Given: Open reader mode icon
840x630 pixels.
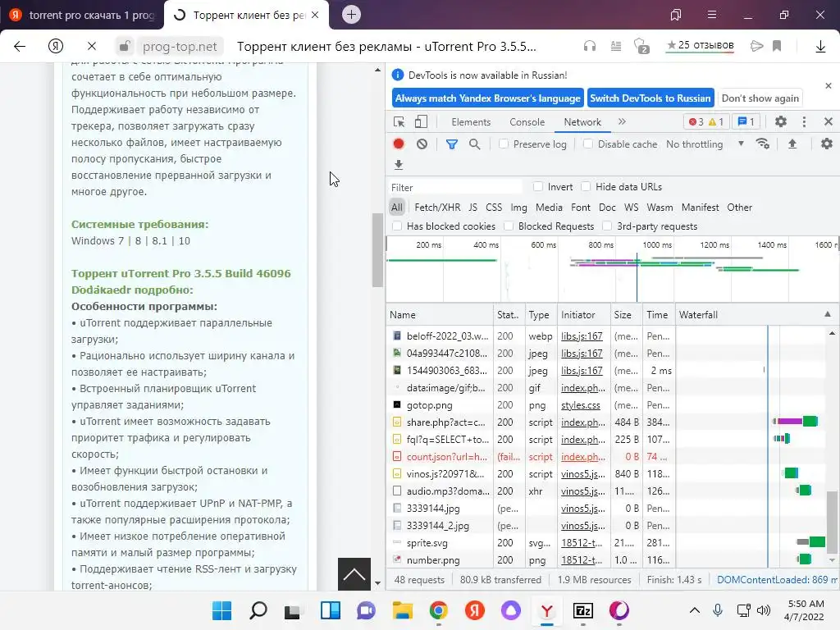Looking at the screenshot, I should point(616,46).
